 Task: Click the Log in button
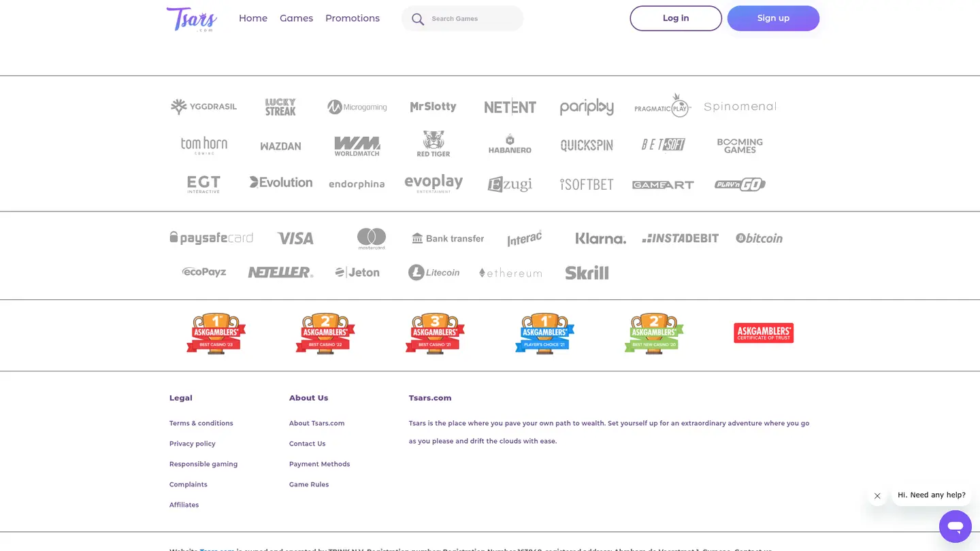(676, 18)
